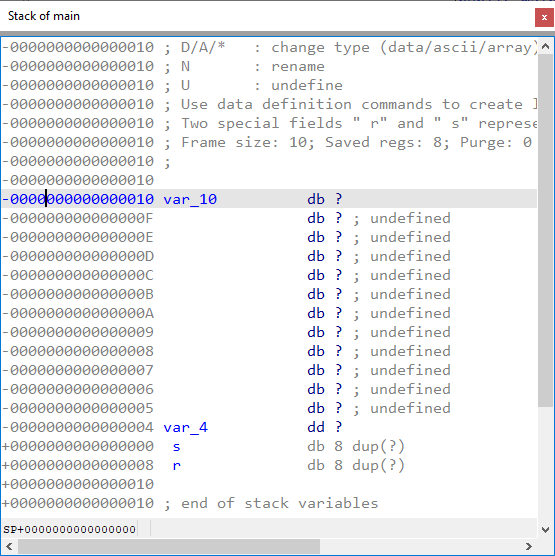Click the Stack of main title tab
Image resolution: width=555 pixels, height=556 pixels.
pyautogui.click(x=44, y=16)
